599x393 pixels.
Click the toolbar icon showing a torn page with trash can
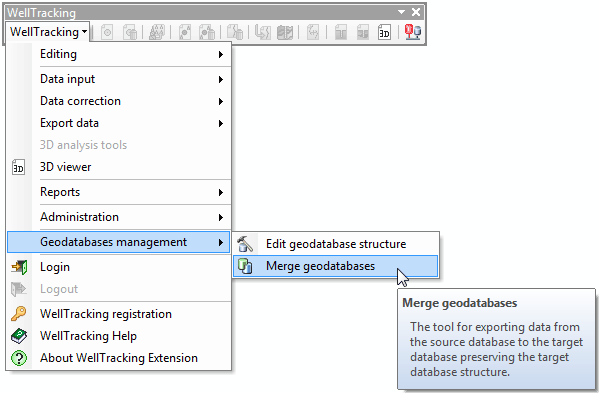235,32
